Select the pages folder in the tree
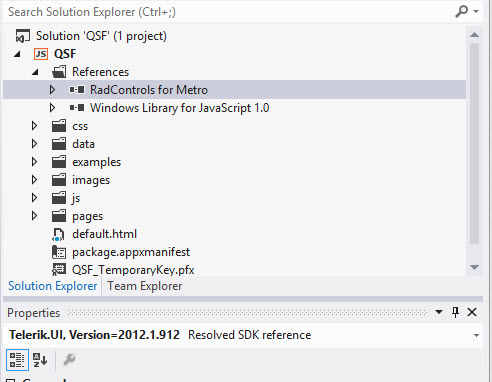Screen dimensions: 492x382 coord(88,216)
